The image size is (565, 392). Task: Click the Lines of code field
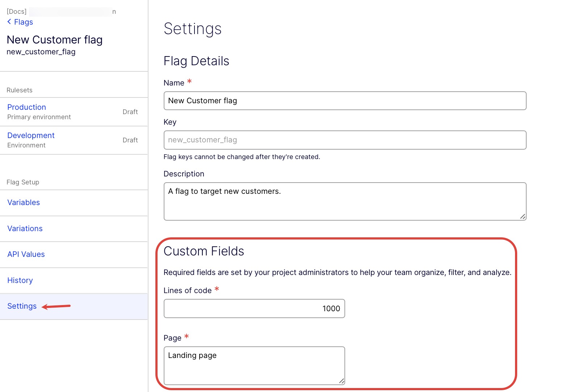[x=254, y=309]
